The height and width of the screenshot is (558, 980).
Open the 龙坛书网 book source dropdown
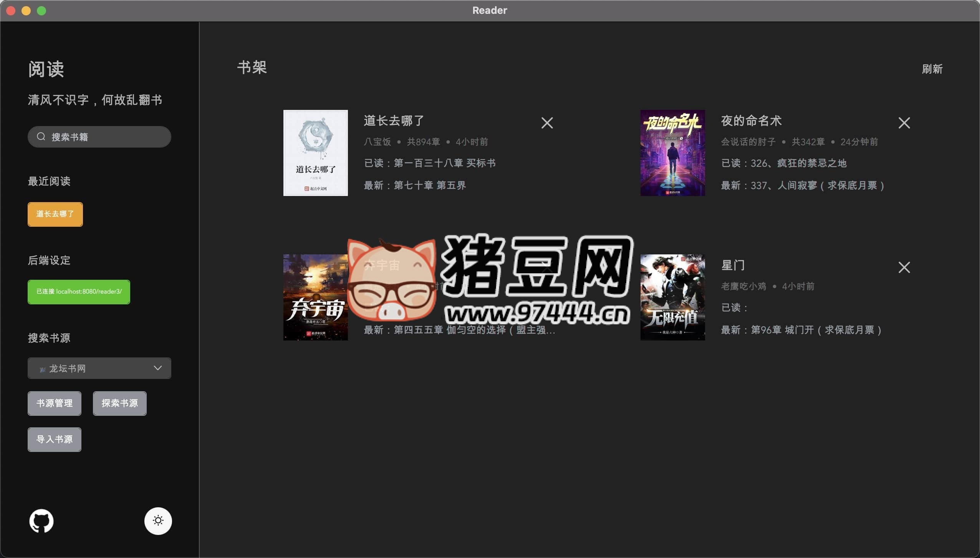point(99,368)
